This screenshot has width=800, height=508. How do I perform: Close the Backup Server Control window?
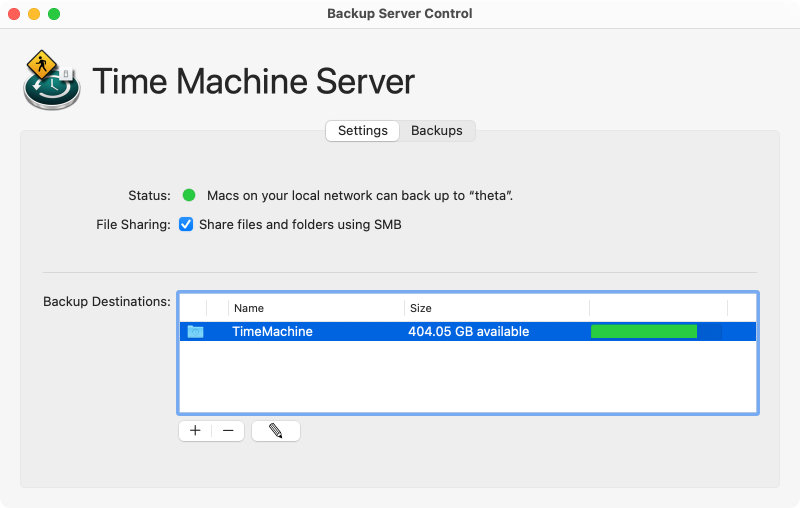14,14
